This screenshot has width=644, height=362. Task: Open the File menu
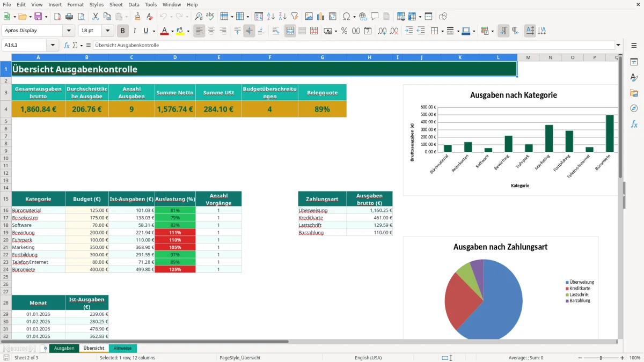[6, 4]
